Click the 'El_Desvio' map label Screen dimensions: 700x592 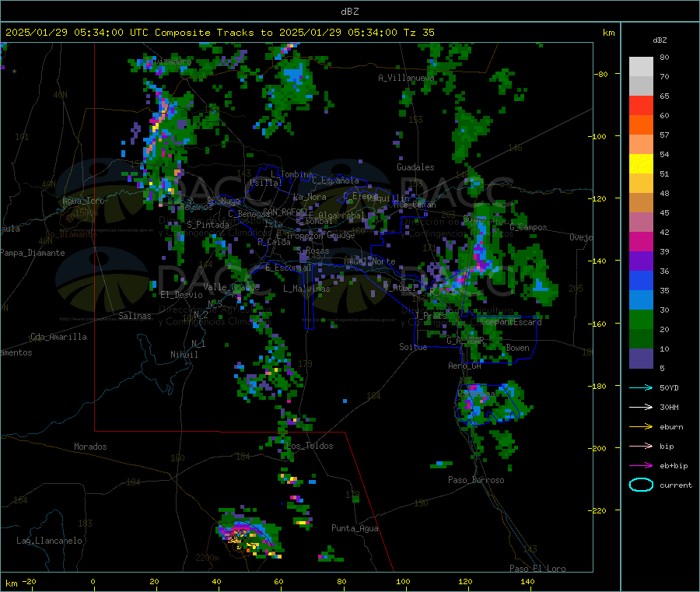click(x=181, y=295)
